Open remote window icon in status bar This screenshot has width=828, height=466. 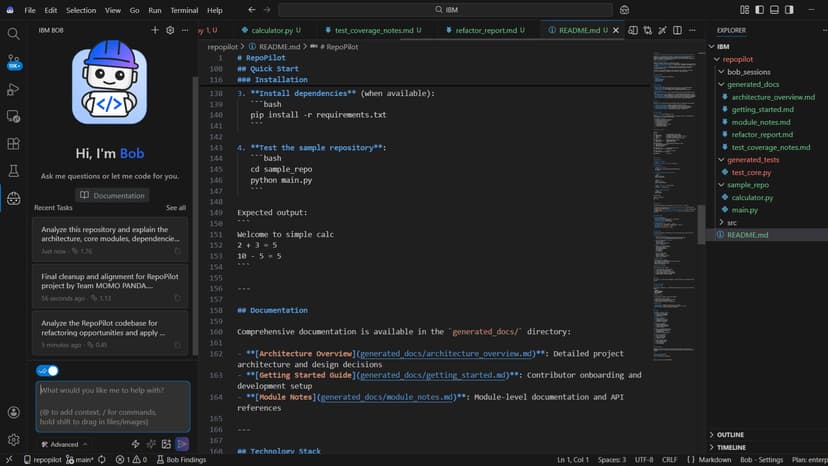coord(9,460)
